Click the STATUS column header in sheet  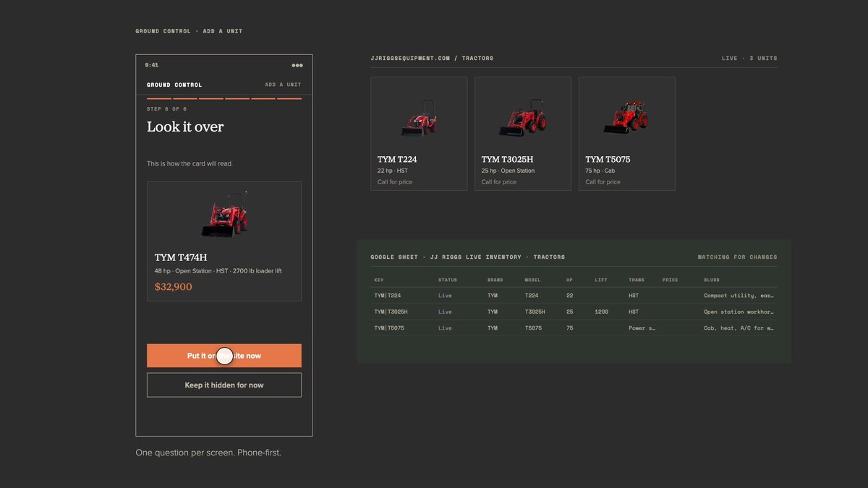pos(448,280)
